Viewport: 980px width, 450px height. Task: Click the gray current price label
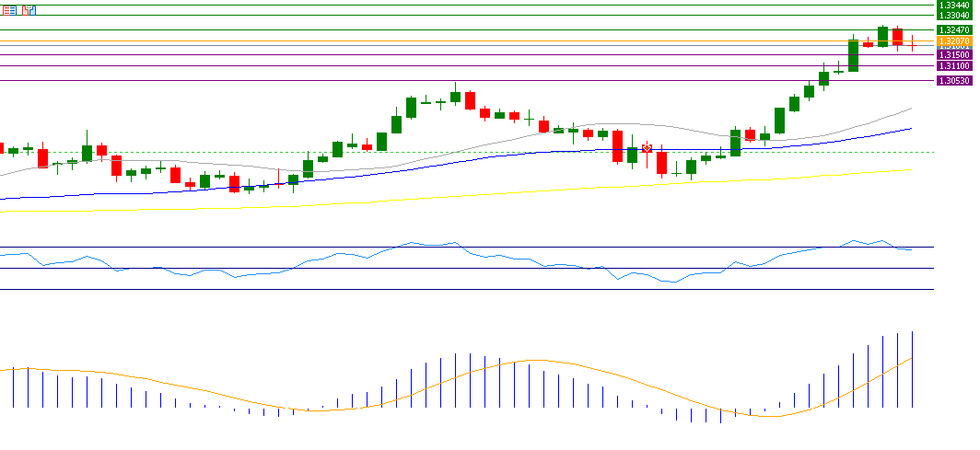(x=952, y=47)
